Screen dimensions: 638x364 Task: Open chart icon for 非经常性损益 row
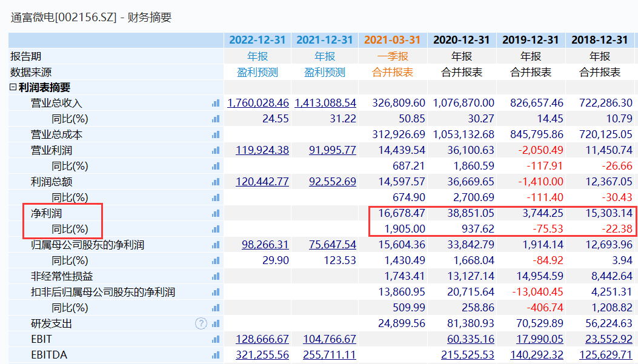pos(216,277)
